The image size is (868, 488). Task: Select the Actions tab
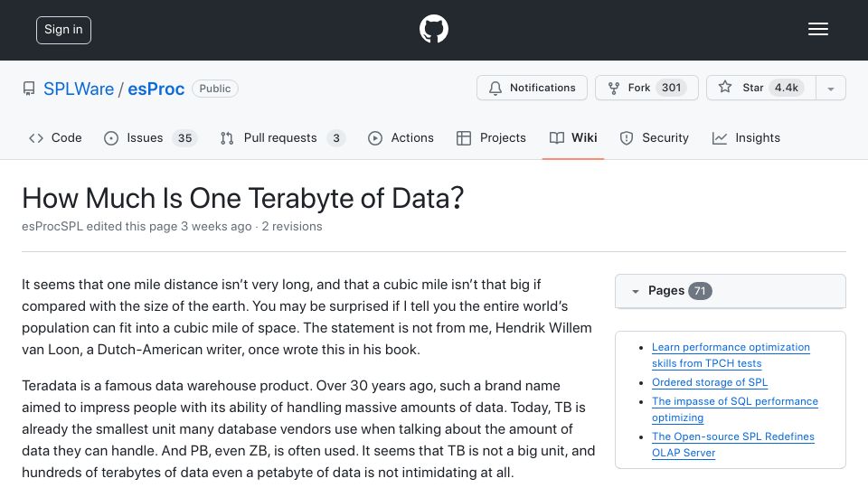pos(401,137)
